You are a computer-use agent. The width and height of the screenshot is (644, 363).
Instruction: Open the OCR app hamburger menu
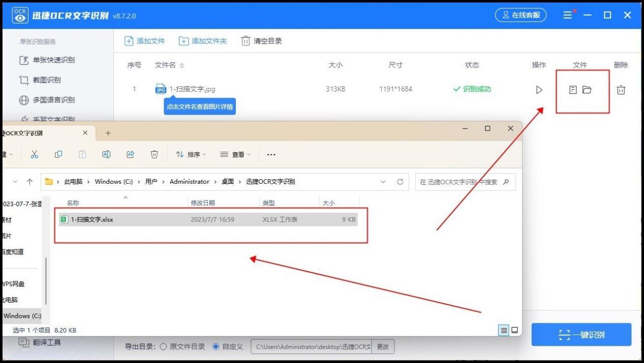coord(568,15)
